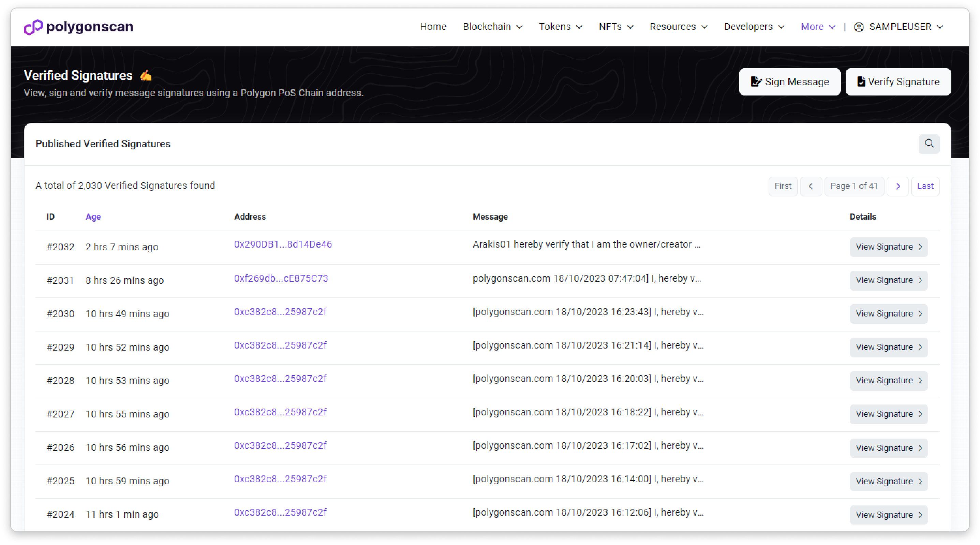The height and width of the screenshot is (545, 980).
Task: Click the ID column header
Action: 50,217
